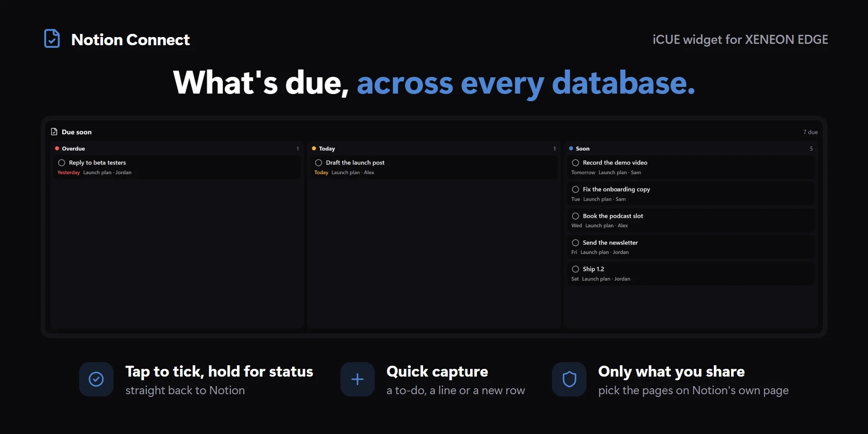Click the iCUE widget for XENEON EDGE text
868x434 pixels.
point(740,40)
